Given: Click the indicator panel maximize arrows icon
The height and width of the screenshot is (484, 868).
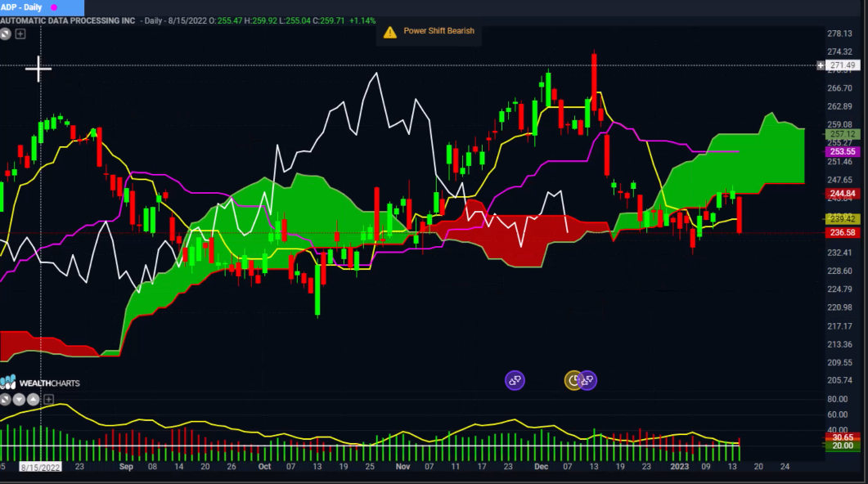Looking at the screenshot, I should [5, 399].
